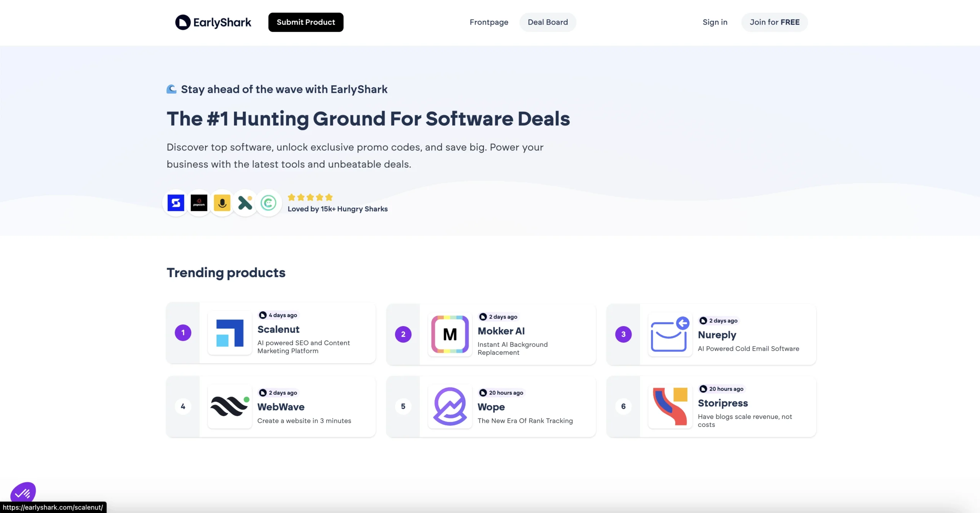Click rank badge 1 on Scalenut card

(183, 333)
